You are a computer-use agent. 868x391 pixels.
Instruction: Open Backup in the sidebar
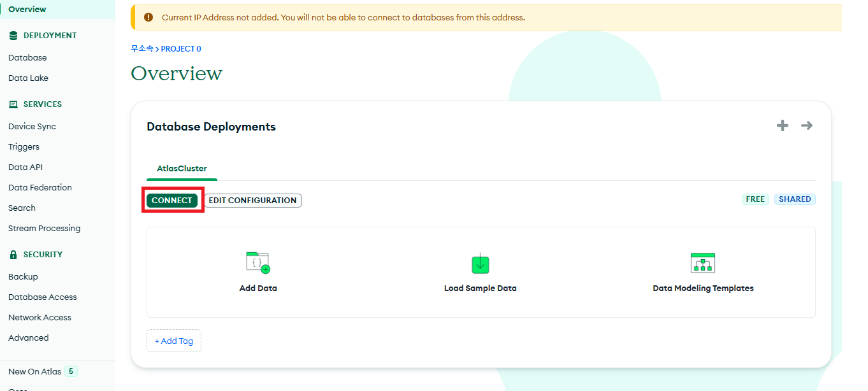point(23,276)
